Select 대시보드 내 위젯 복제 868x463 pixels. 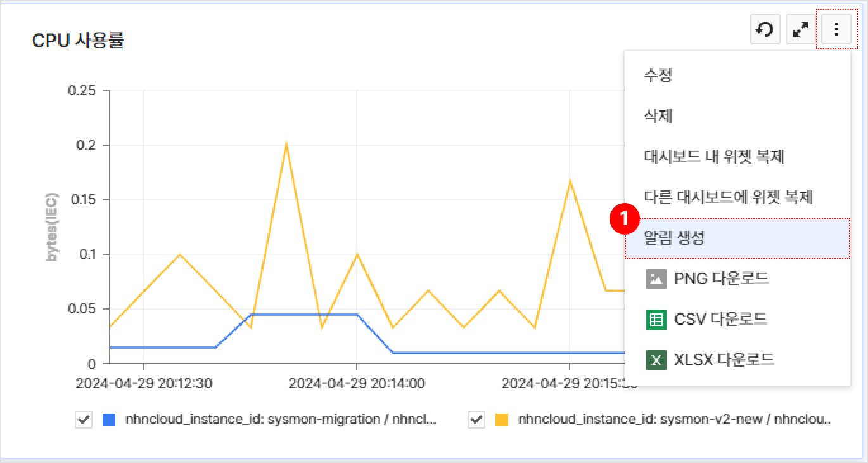click(x=714, y=157)
